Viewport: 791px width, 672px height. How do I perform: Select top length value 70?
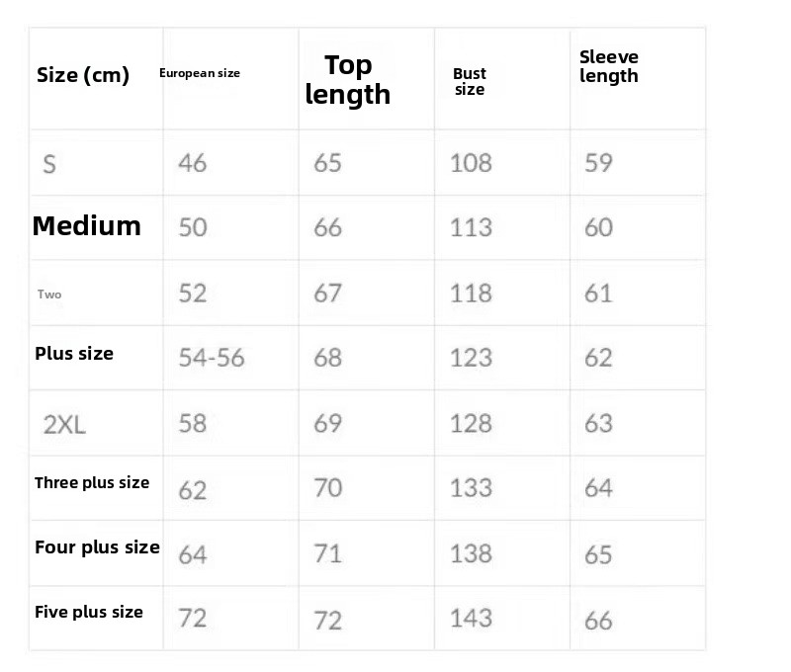pyautogui.click(x=328, y=487)
